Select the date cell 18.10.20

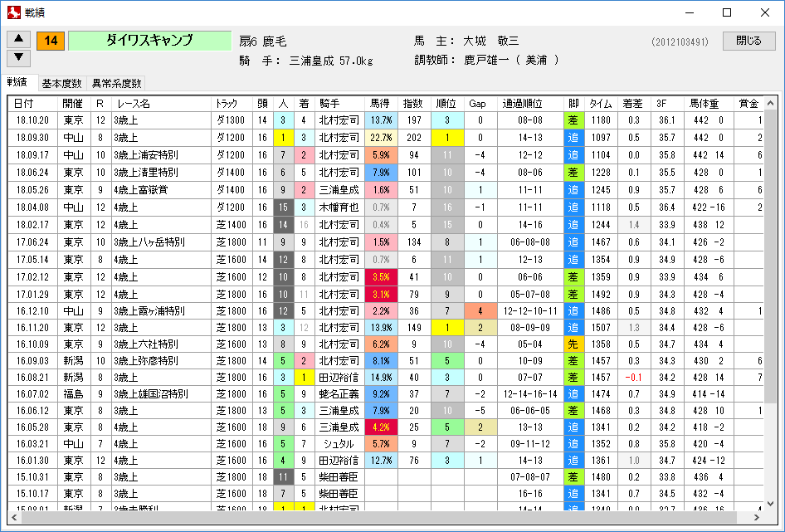(33, 120)
